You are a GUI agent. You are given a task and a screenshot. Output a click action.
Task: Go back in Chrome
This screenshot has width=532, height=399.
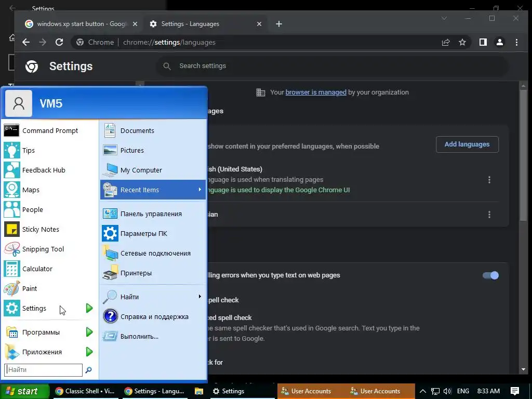pos(26,42)
